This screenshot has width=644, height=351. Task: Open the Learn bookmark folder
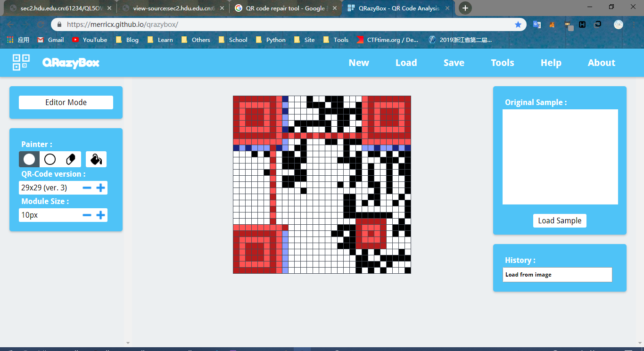click(x=160, y=40)
